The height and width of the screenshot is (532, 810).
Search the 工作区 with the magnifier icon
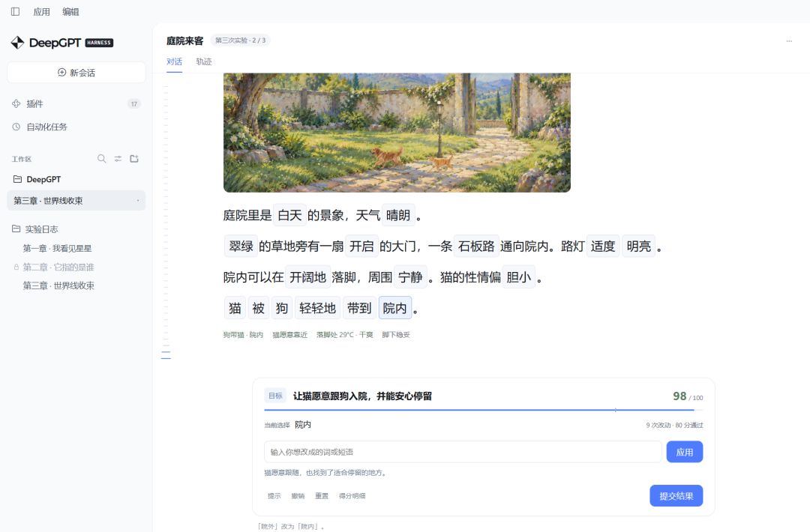tap(102, 158)
